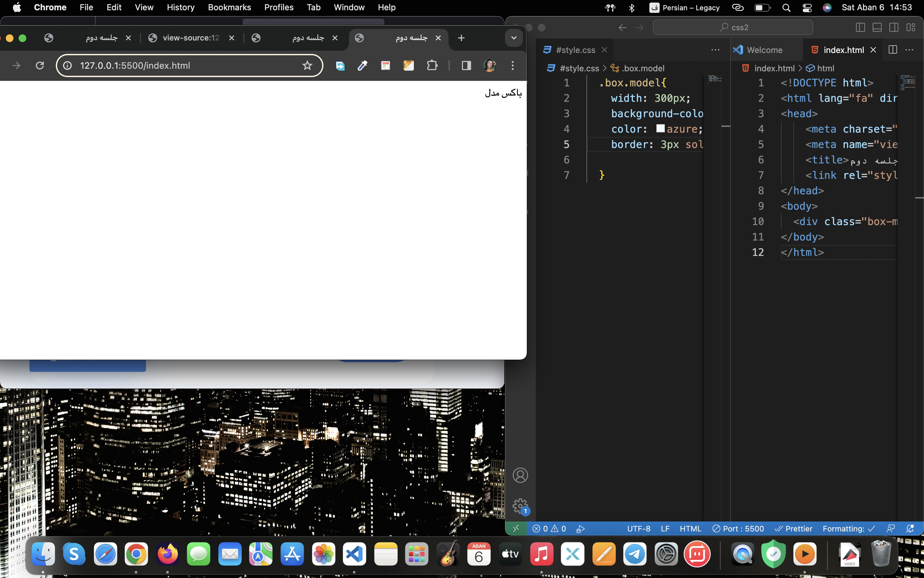This screenshot has width=924, height=578.
Task: Open Persian Legacy input source menu
Action: [685, 8]
